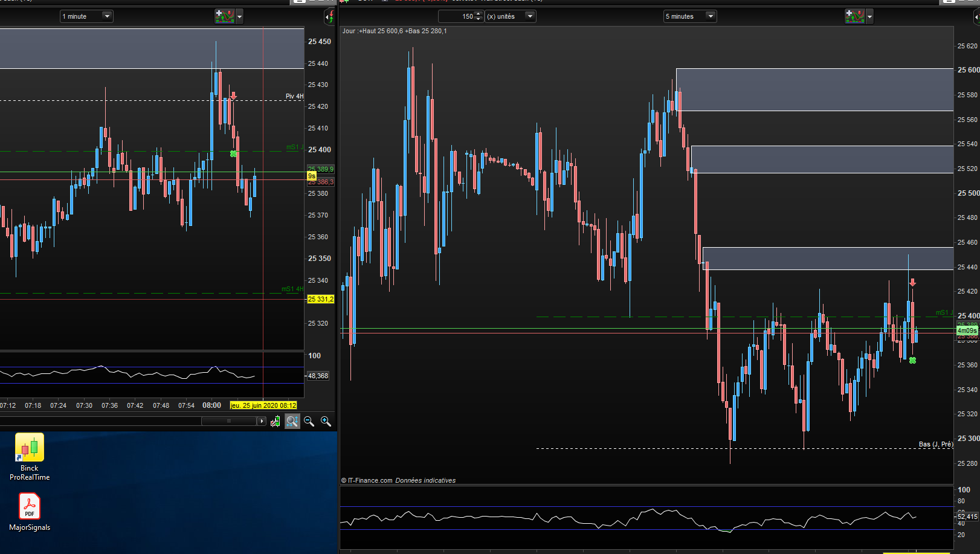Open chart settings wrench candlestick icon
980x554 pixels.
[x=276, y=421]
